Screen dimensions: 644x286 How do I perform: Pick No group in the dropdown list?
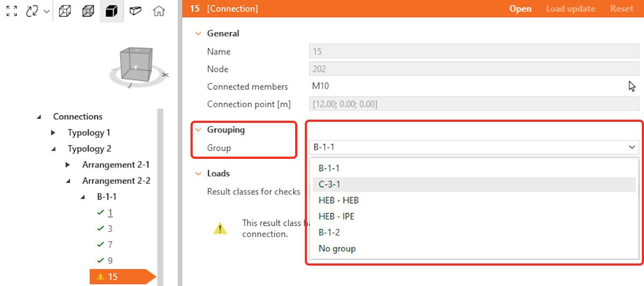(337, 248)
